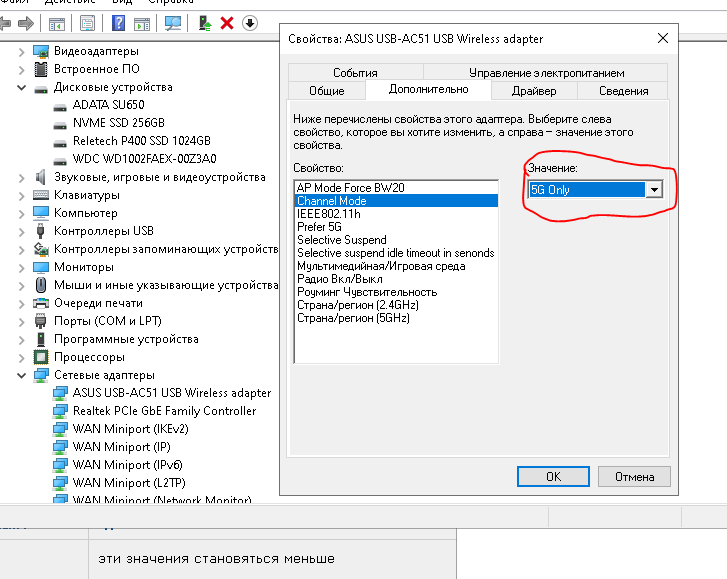Click the Компьютер monitor icon
727x579 pixels.
pyautogui.click(x=41, y=213)
